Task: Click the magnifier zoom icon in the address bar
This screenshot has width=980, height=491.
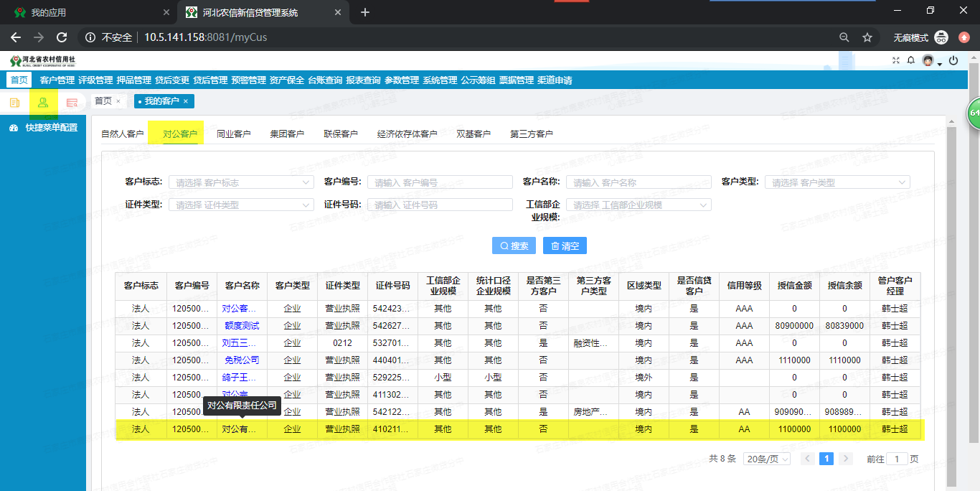Action: (x=844, y=37)
